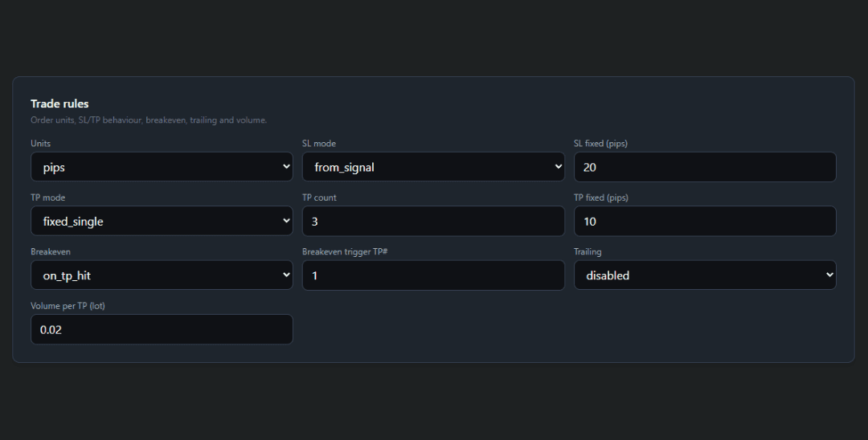868x440 pixels.
Task: Expand the Breakeven on_tp_hit dropdown
Action: tap(162, 275)
